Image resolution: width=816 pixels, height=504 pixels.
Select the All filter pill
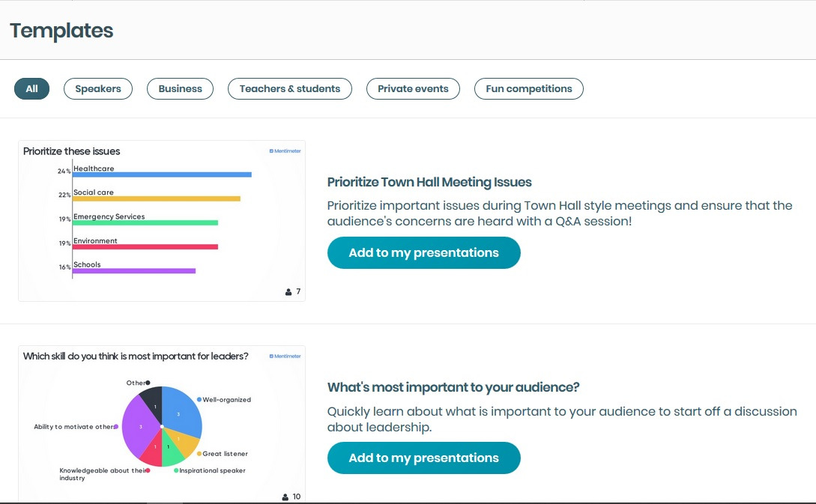click(x=31, y=88)
